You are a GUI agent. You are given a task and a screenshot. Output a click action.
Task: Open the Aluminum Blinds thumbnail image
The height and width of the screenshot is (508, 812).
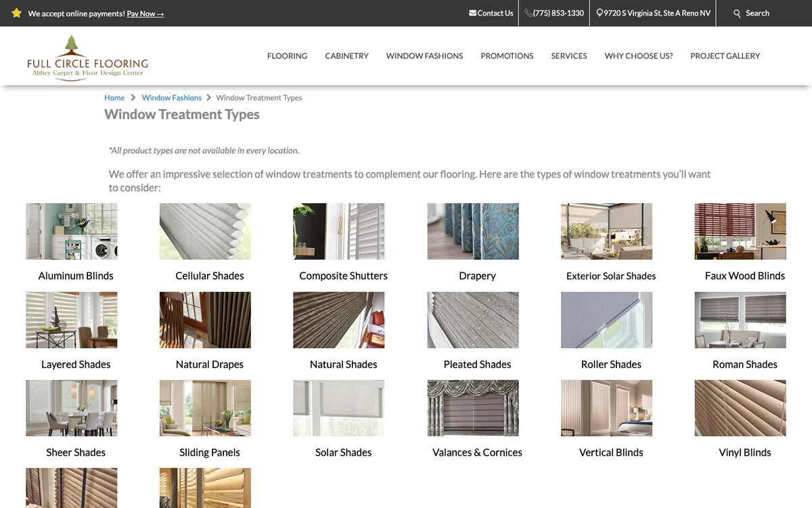[x=72, y=231]
